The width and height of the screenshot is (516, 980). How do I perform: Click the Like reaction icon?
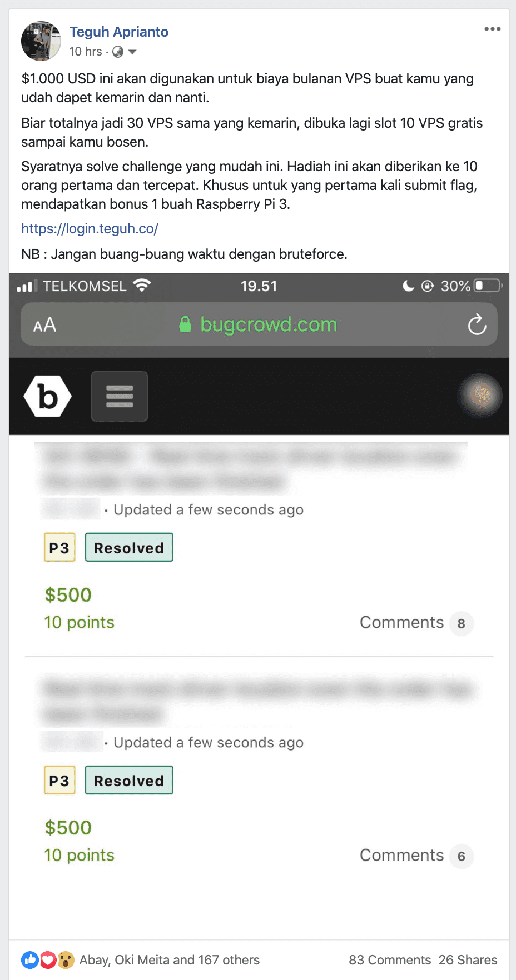(x=30, y=959)
